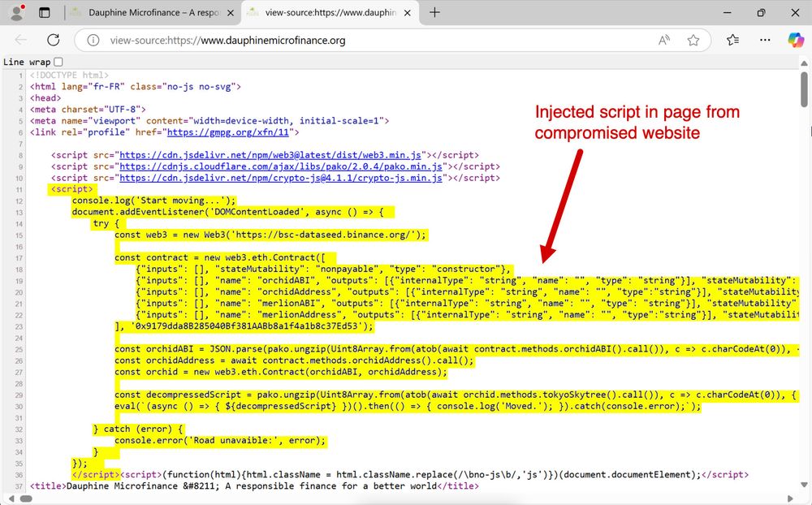Open a new browser tab
This screenshot has width=812, height=505.
(434, 12)
